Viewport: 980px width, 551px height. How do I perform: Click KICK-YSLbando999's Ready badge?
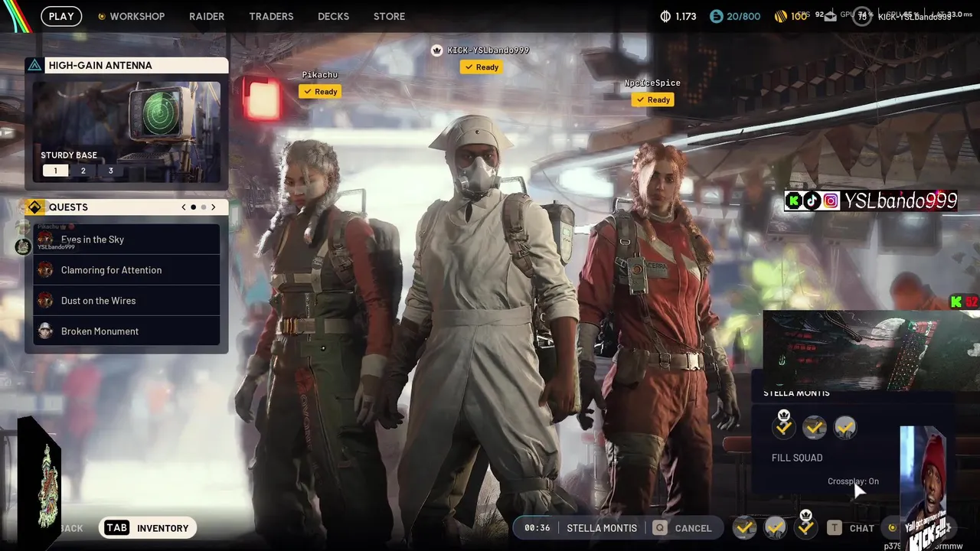(x=482, y=67)
